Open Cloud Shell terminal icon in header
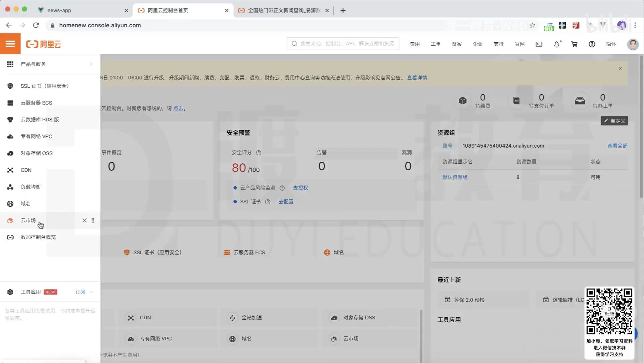Screen dimensions: 644x363 tap(539, 44)
